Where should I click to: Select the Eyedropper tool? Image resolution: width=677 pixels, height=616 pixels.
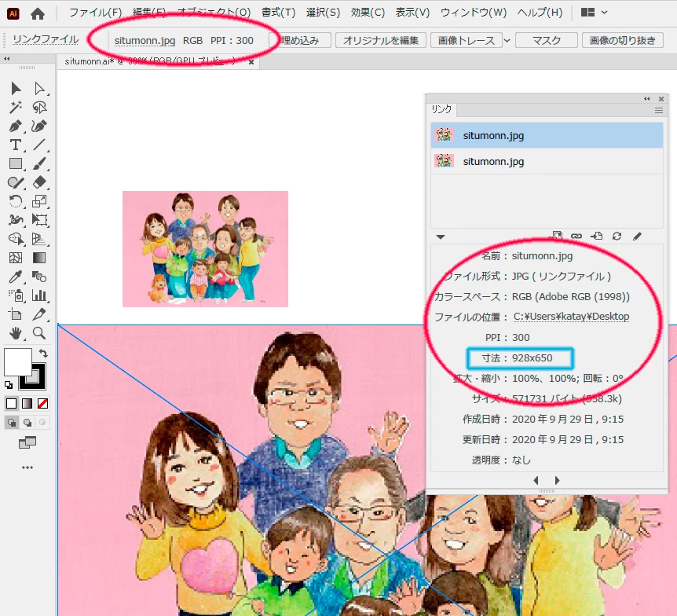(16, 277)
